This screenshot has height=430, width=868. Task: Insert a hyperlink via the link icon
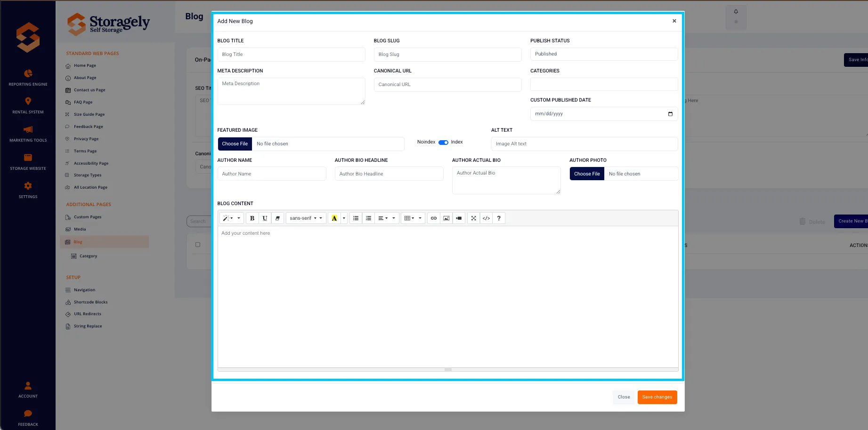click(x=433, y=218)
